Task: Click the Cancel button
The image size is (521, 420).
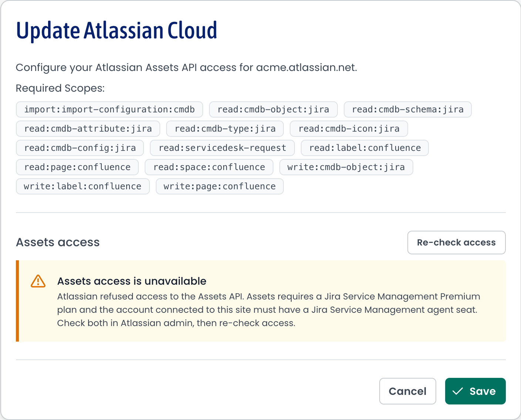Action: (408, 391)
